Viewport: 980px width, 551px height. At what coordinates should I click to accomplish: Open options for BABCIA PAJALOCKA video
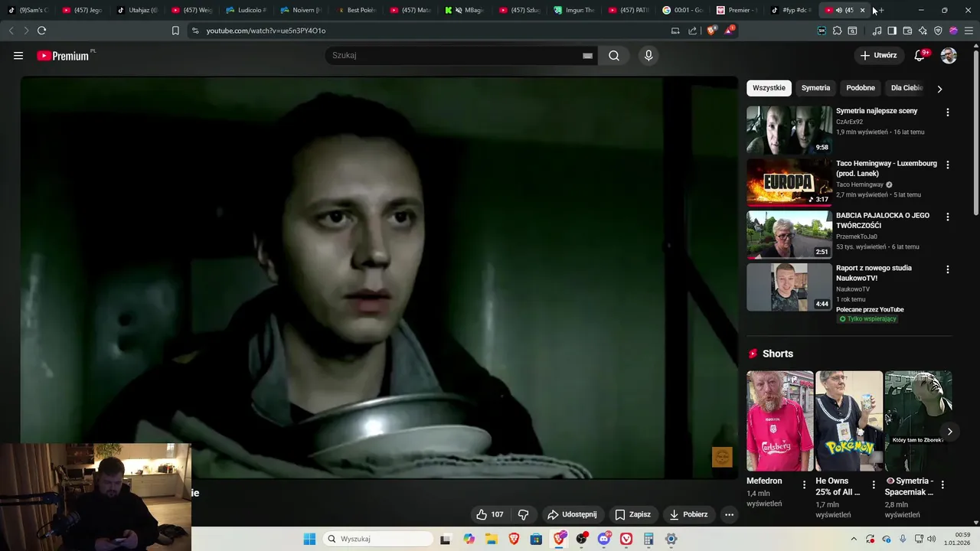[947, 217]
